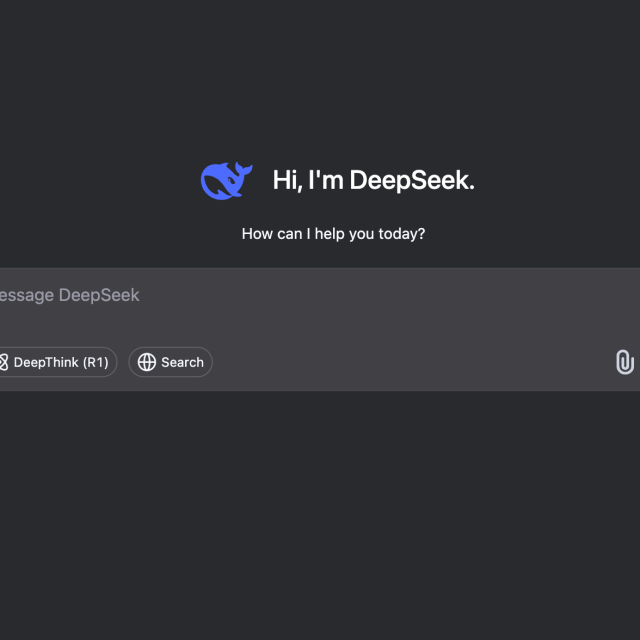Screen dimensions: 640x640
Task: Toggle web Search on
Action: [171, 362]
